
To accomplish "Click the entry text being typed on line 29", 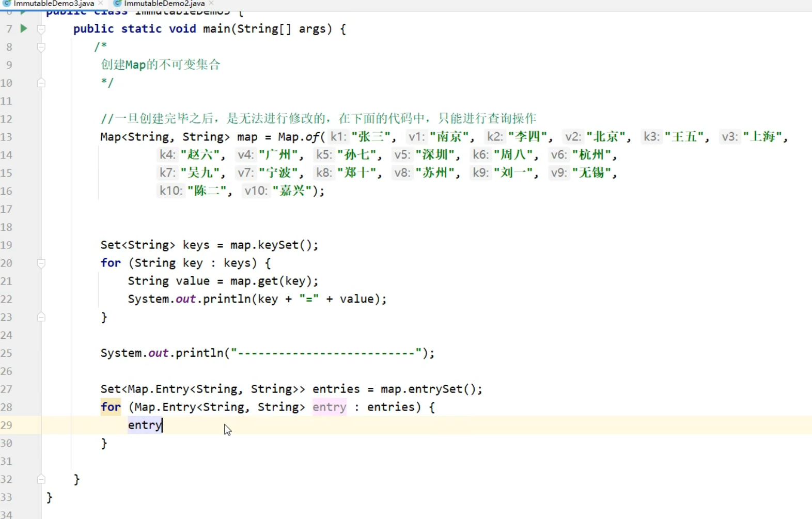I will click(x=145, y=425).
